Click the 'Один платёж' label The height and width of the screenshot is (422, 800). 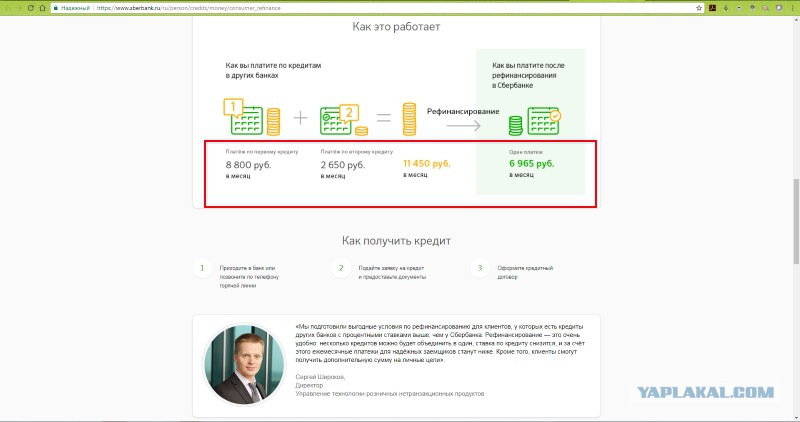526,152
